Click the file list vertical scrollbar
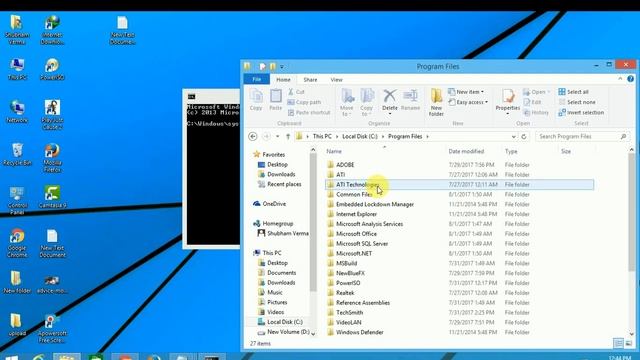 [x=631, y=212]
